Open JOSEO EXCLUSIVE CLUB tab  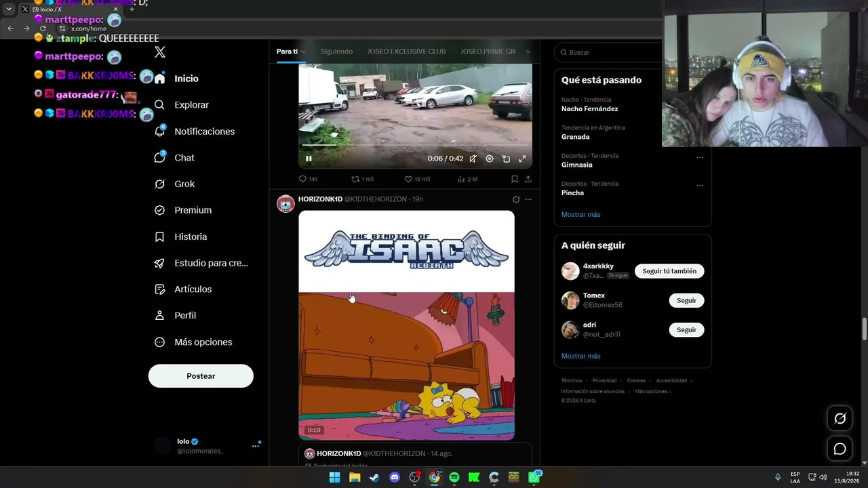(406, 52)
